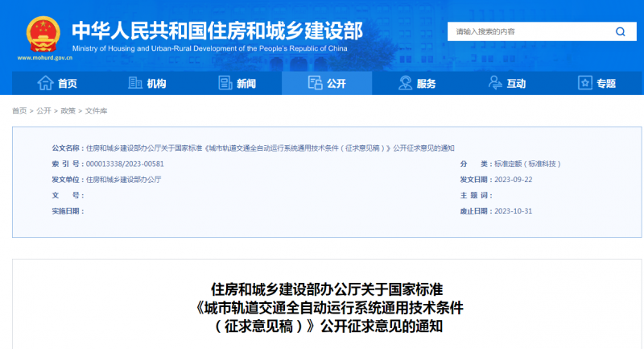Click the ministry name title in header
The height and width of the screenshot is (349, 644).
[x=217, y=30]
